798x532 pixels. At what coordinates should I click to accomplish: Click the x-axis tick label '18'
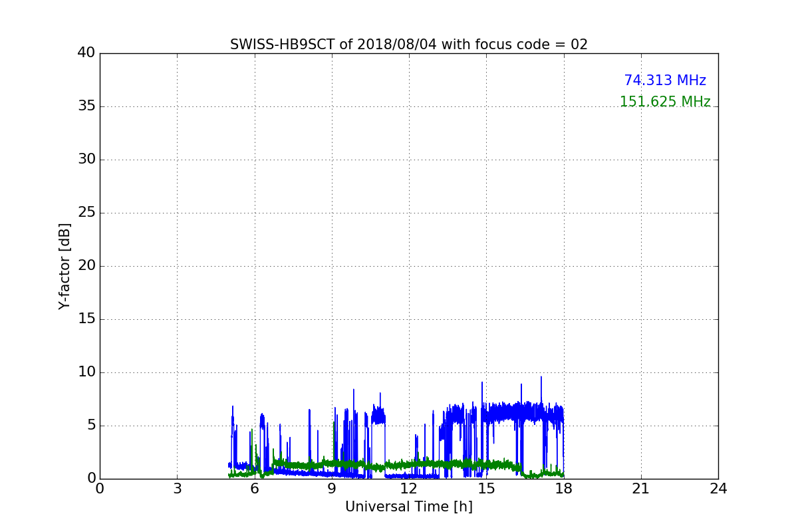[x=564, y=489]
